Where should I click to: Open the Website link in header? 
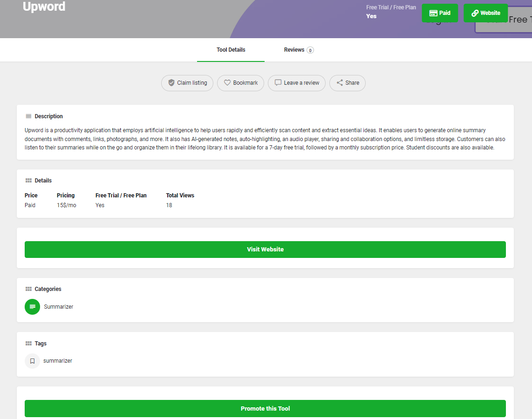point(485,13)
